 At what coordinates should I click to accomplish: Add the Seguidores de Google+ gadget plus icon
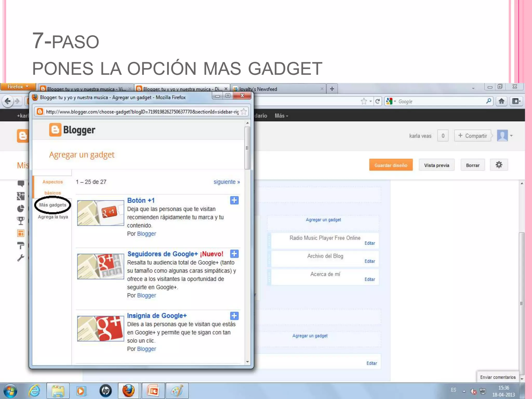(x=234, y=254)
